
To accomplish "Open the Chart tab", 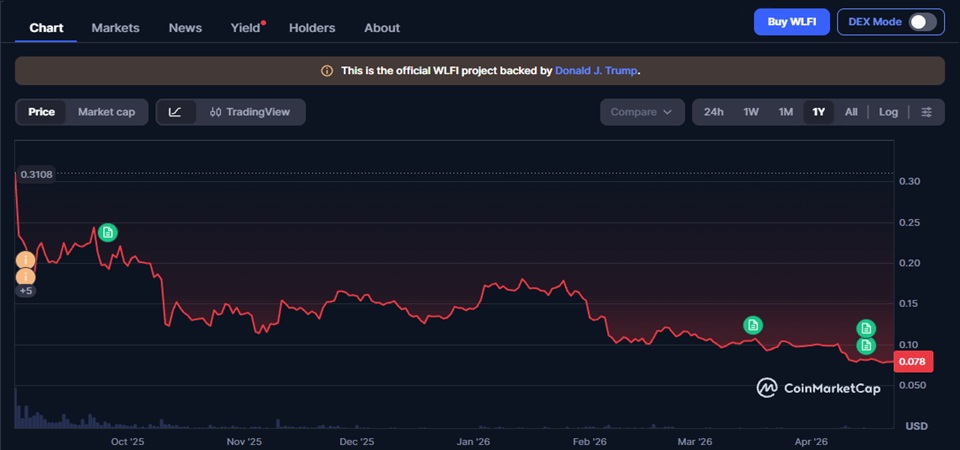I will 46,28.
